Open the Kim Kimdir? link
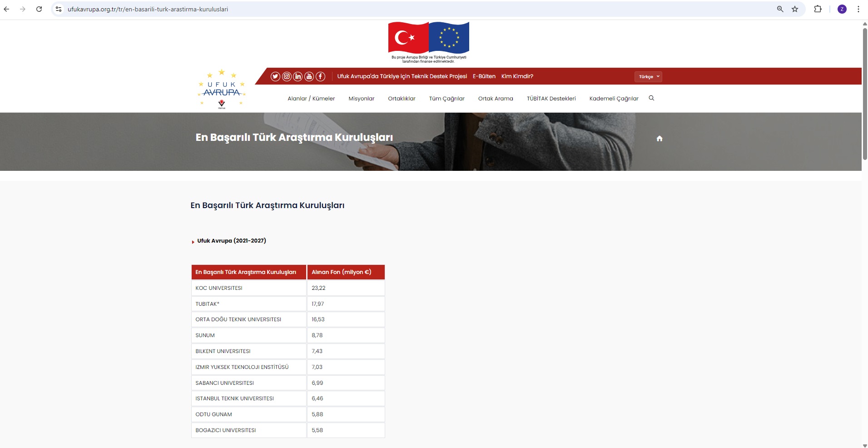This screenshot has height=448, width=868. click(x=517, y=76)
